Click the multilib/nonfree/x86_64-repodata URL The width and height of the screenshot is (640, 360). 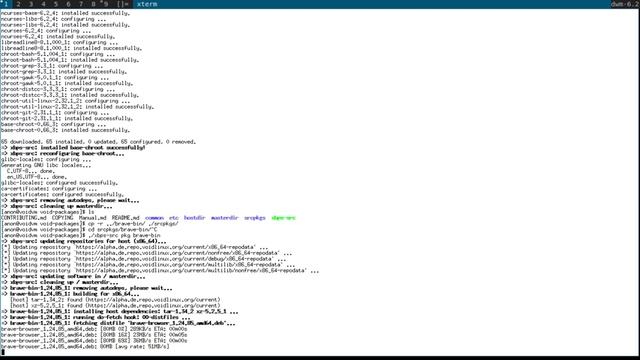pyautogui.click(x=191, y=271)
